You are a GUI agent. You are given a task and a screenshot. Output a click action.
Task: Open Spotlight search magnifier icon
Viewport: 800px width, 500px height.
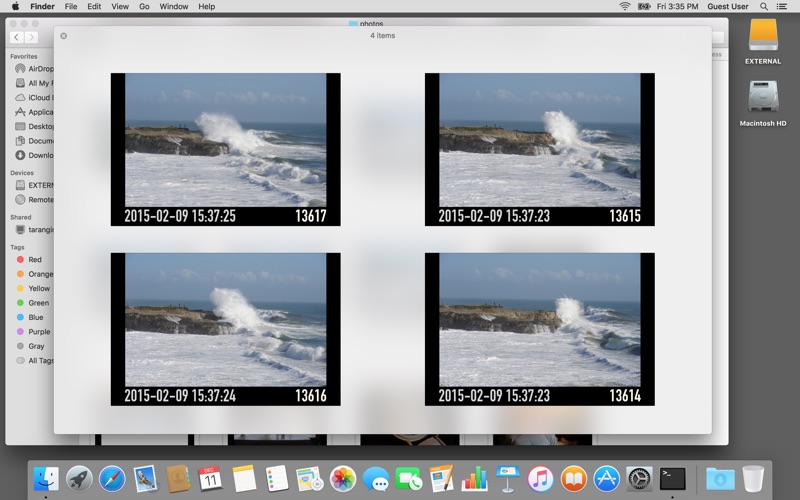coord(764,6)
